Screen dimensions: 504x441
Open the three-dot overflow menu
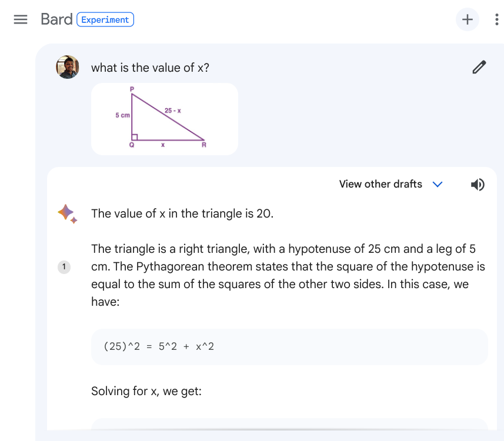tap(497, 19)
